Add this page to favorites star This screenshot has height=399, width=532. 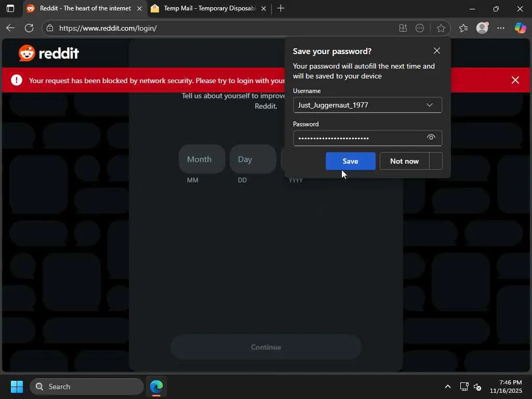pyautogui.click(x=441, y=28)
